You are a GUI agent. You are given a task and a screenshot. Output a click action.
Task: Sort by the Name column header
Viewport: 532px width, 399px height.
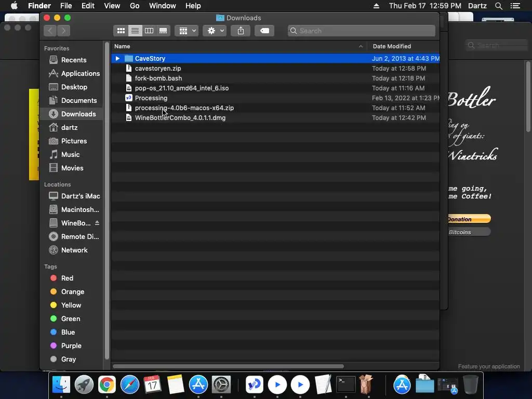click(x=239, y=46)
